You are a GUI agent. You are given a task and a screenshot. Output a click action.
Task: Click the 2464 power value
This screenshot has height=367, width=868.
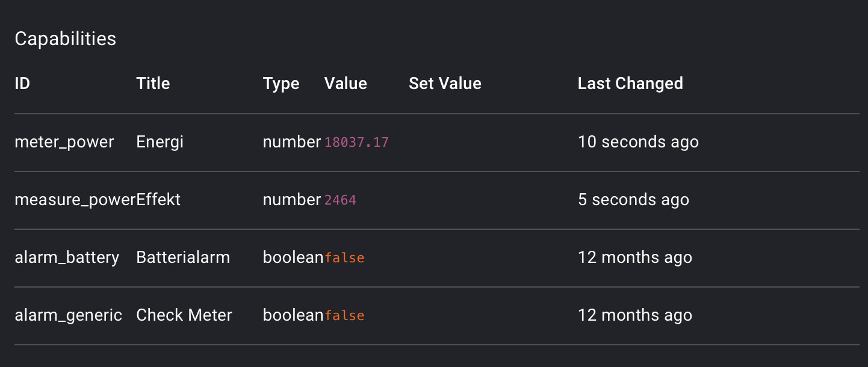coord(340,200)
